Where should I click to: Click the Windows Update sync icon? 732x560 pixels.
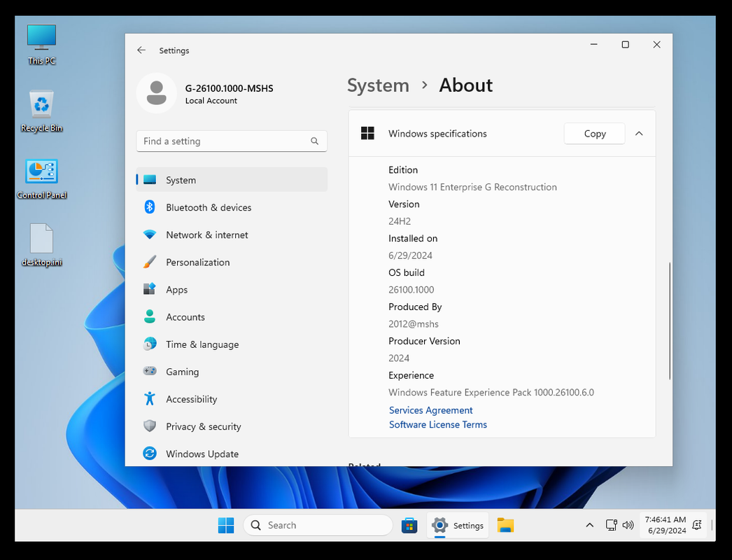(x=149, y=454)
